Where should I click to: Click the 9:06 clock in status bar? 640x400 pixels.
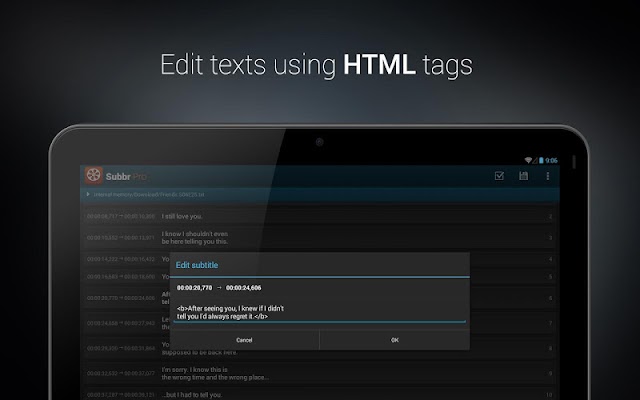(551, 160)
